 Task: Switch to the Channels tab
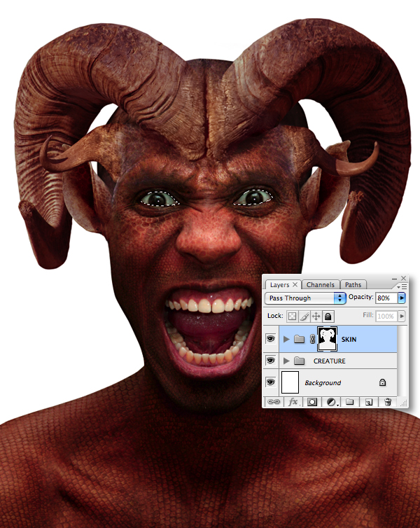[321, 285]
